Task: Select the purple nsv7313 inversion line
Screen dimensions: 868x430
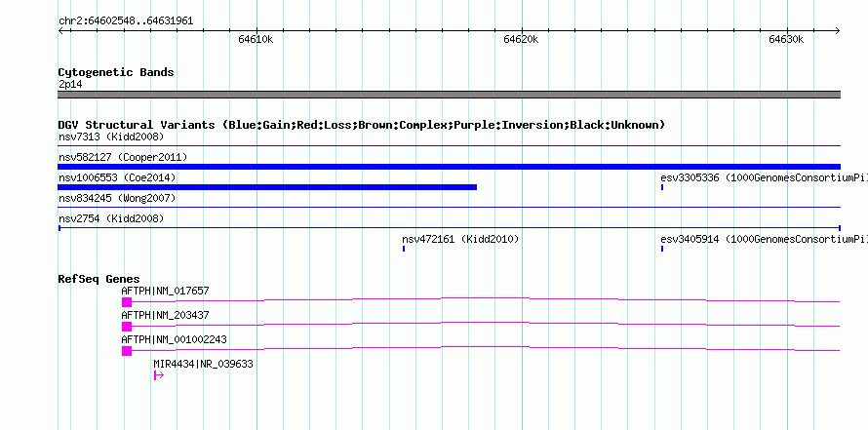Action: click(x=449, y=145)
